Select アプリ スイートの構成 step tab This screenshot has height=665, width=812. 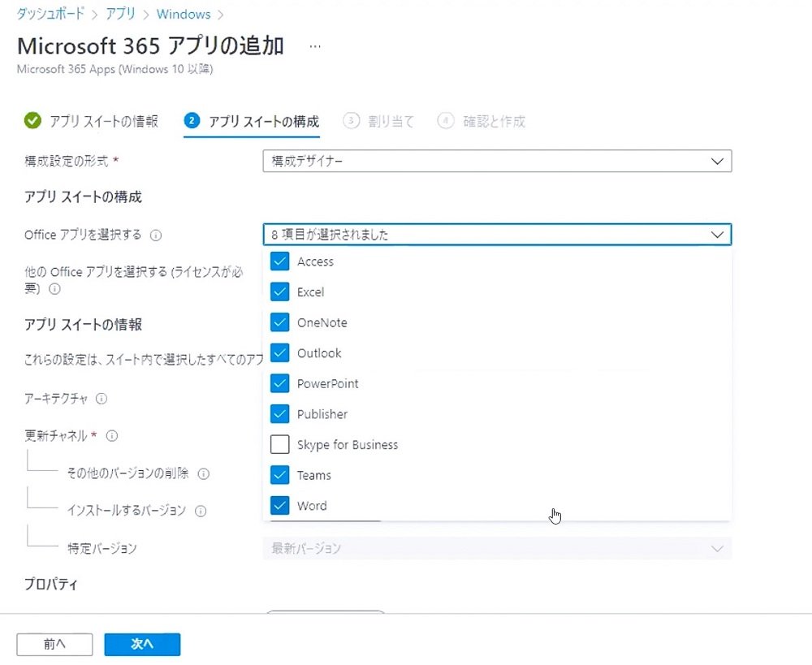[x=252, y=121]
